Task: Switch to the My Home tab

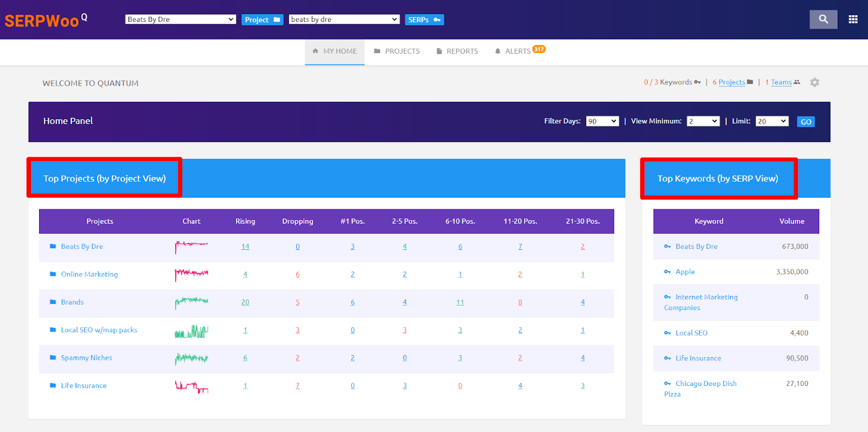Action: (335, 51)
